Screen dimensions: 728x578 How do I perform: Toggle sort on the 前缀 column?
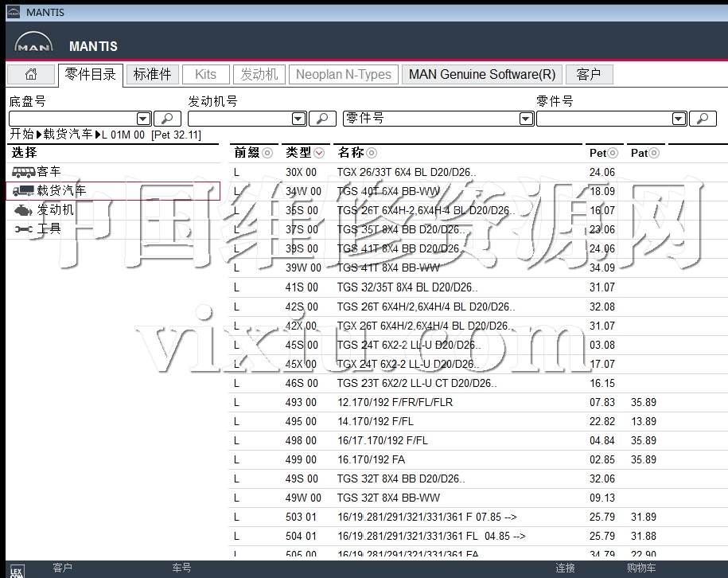[267, 153]
